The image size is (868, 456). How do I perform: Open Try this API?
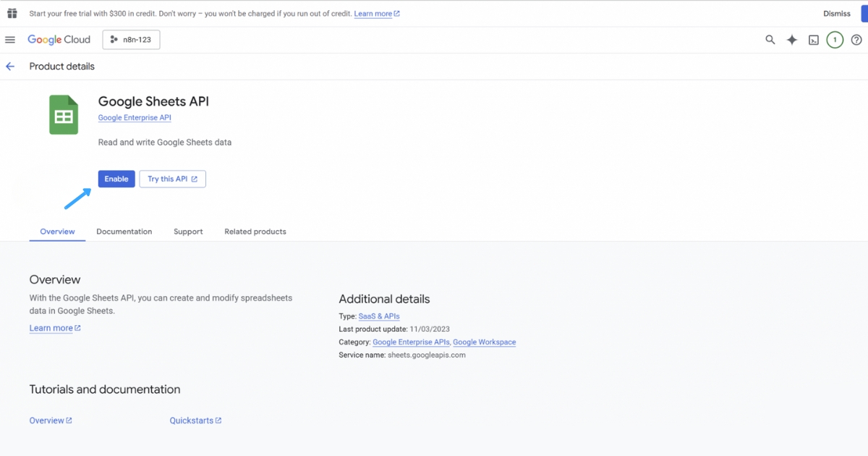[172, 178]
